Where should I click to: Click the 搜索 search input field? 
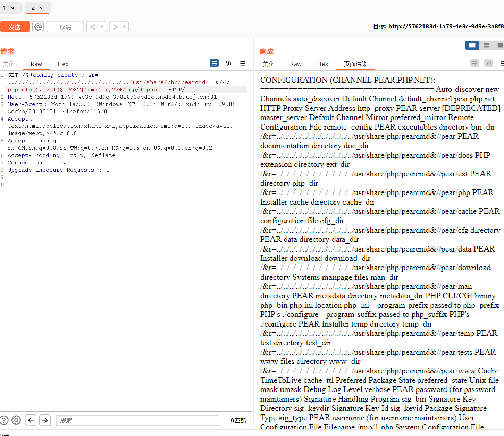coord(138,420)
